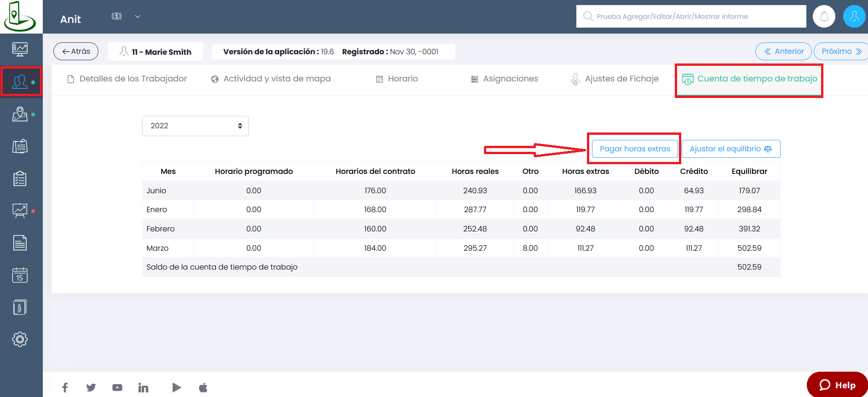Click the Horarios del contrato column header
Viewport: 868px width, 397px height.
click(x=375, y=171)
